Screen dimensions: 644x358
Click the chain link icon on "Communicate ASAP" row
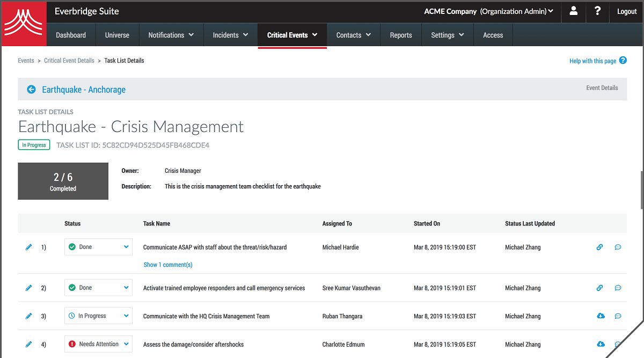point(599,247)
